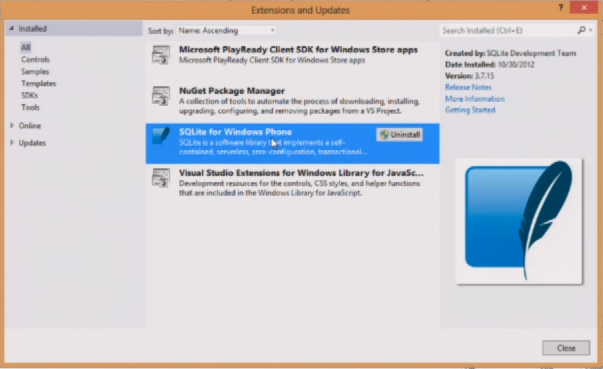Click the Installed header label
Screen dimensions: 603x369
[32, 29]
